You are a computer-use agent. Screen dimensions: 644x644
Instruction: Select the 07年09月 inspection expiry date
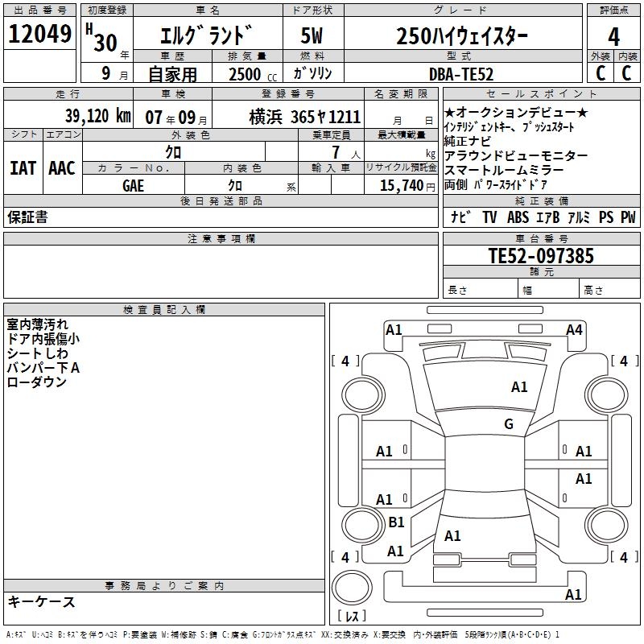pos(176,118)
